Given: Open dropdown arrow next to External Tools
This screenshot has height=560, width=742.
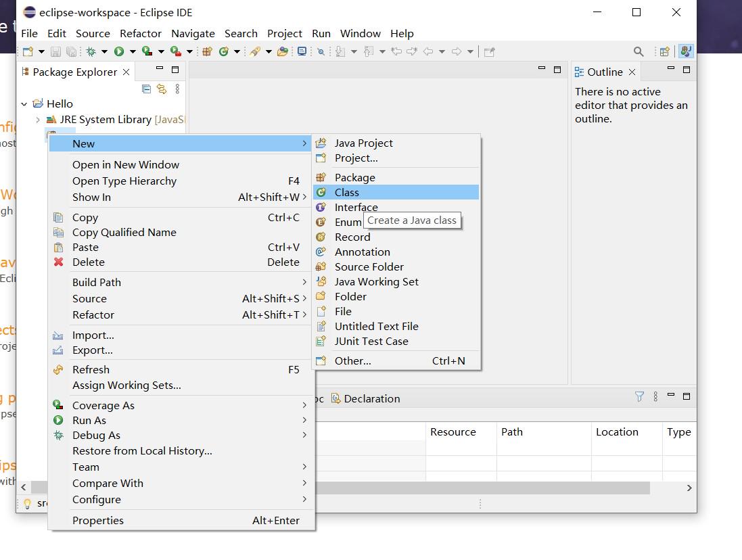Looking at the screenshot, I should [x=189, y=51].
